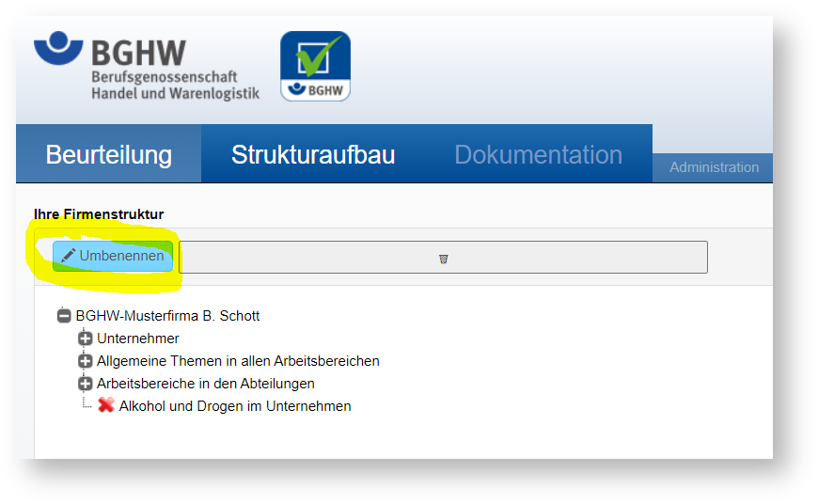Click the BGHW checkmark app badge

click(x=315, y=66)
